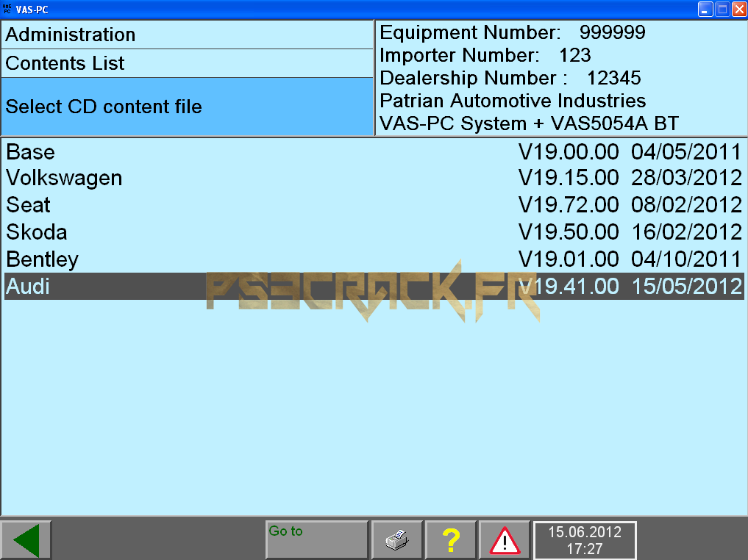Screen dimensions: 748x560
Task: Click the date and time display 15.06.2012
Action: pos(585,540)
